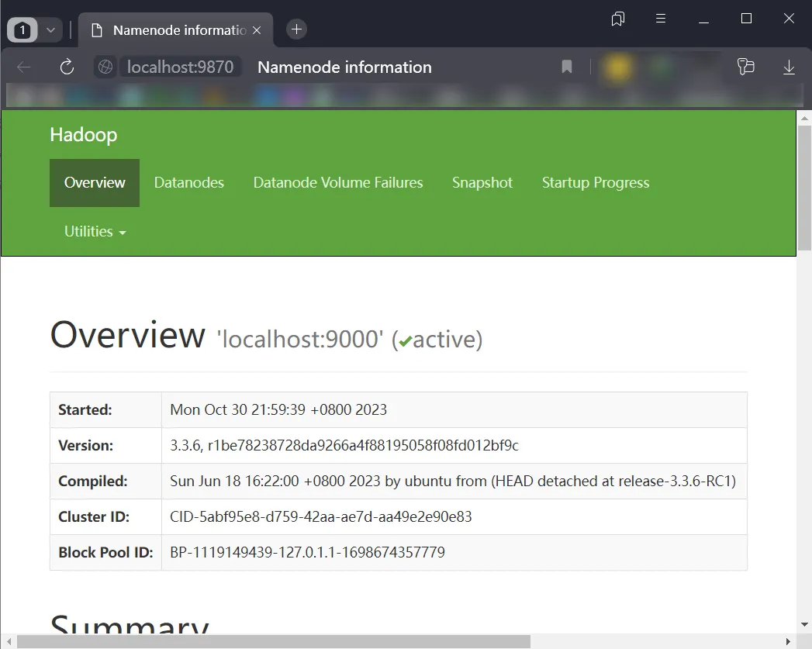The width and height of the screenshot is (812, 649).
Task: Open Datanode Volume Failures page
Action: tap(338, 183)
